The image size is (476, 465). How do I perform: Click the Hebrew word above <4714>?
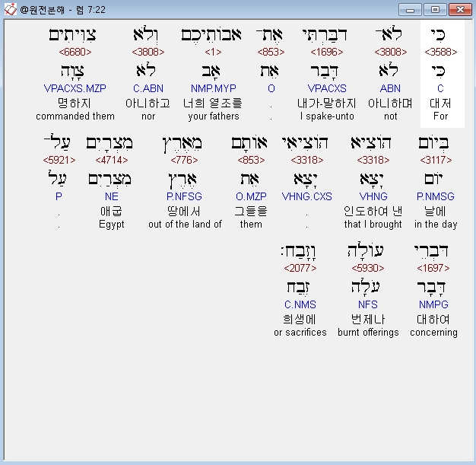click(x=109, y=143)
